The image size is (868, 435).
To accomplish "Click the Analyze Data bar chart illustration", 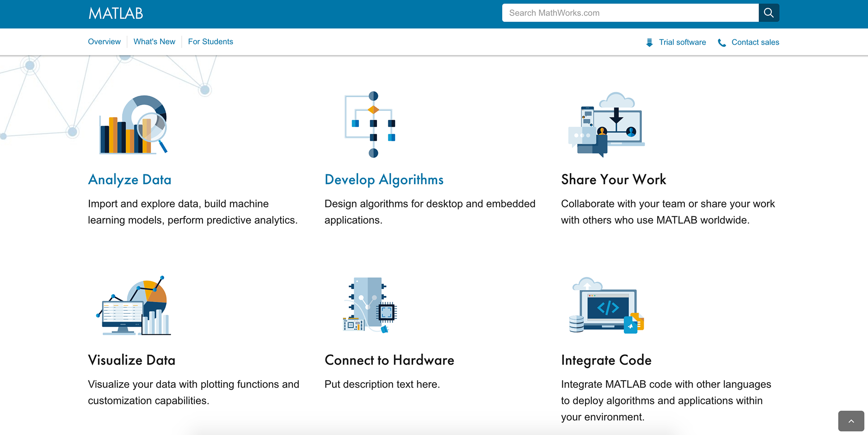I will click(133, 124).
